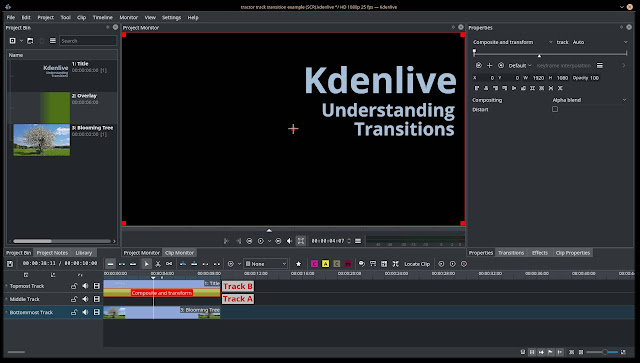Click the Project Monitor volume speaker icon
The width and height of the screenshot is (640, 363).
289,241
